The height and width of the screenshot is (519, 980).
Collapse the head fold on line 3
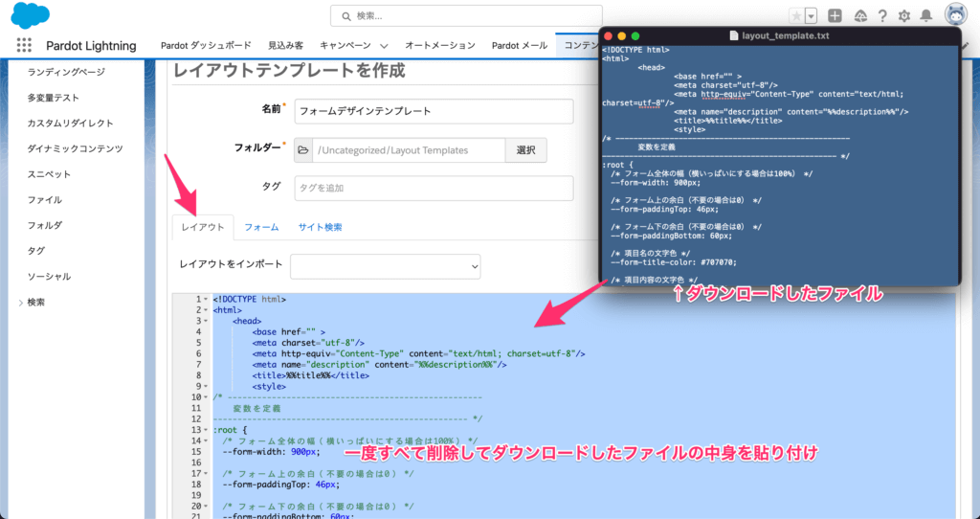tap(206, 322)
